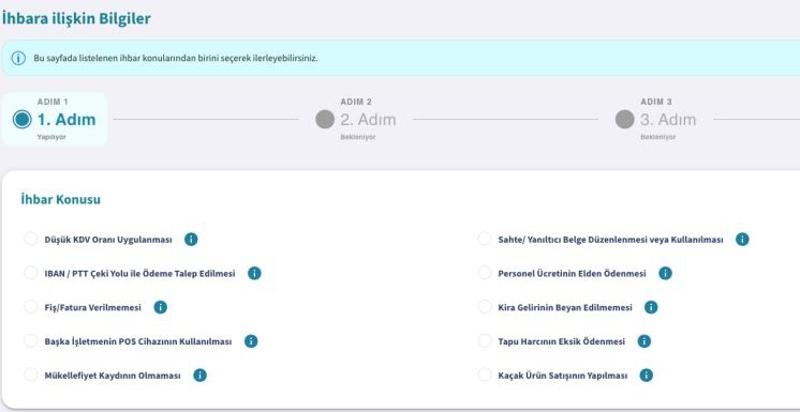Switch to the 2. Adım step

[325, 120]
